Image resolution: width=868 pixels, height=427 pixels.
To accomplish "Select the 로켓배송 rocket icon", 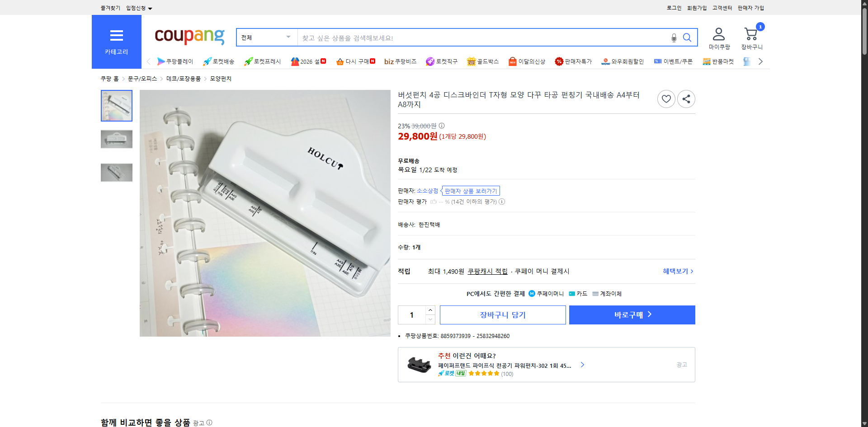I will pos(207,61).
